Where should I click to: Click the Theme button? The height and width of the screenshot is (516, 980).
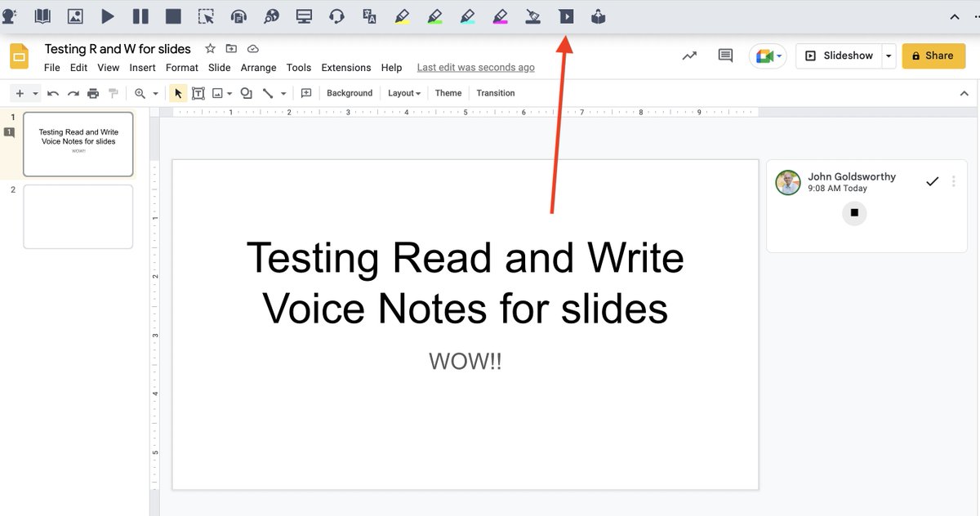(448, 93)
